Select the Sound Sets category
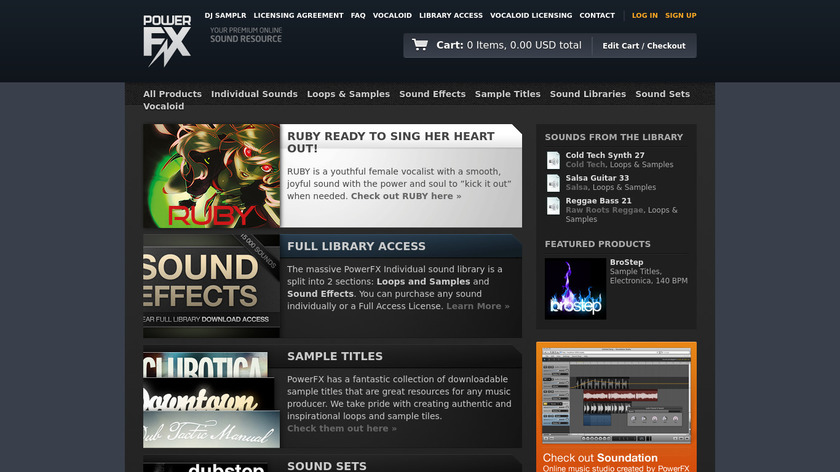This screenshot has height=472, width=840. pos(662,94)
